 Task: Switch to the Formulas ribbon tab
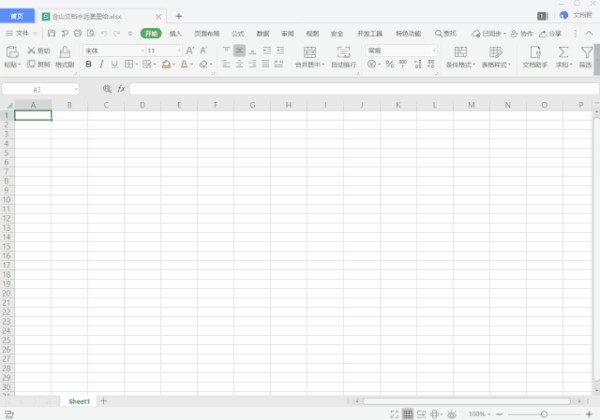238,34
